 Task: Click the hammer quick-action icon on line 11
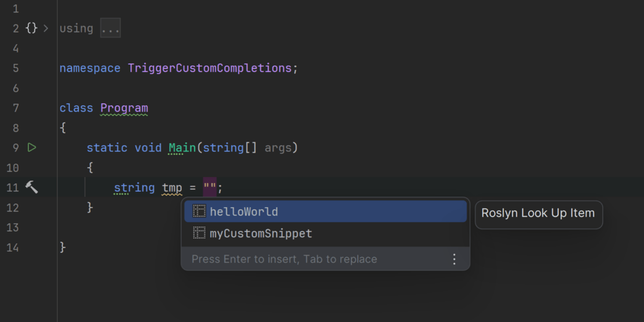(32, 187)
